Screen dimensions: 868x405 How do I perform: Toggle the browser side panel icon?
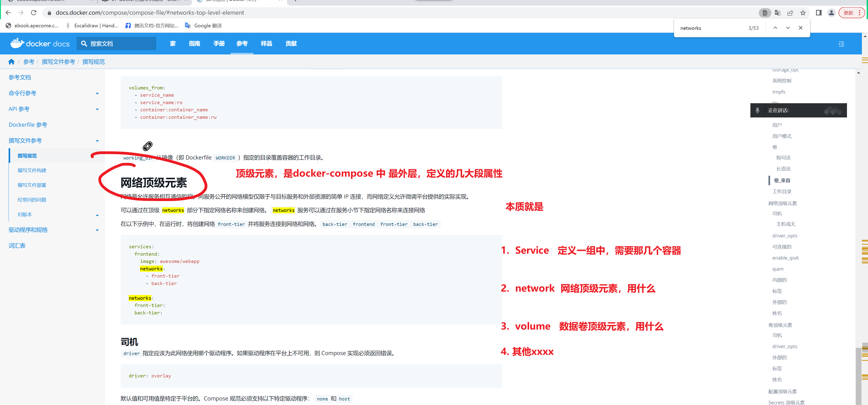point(818,13)
